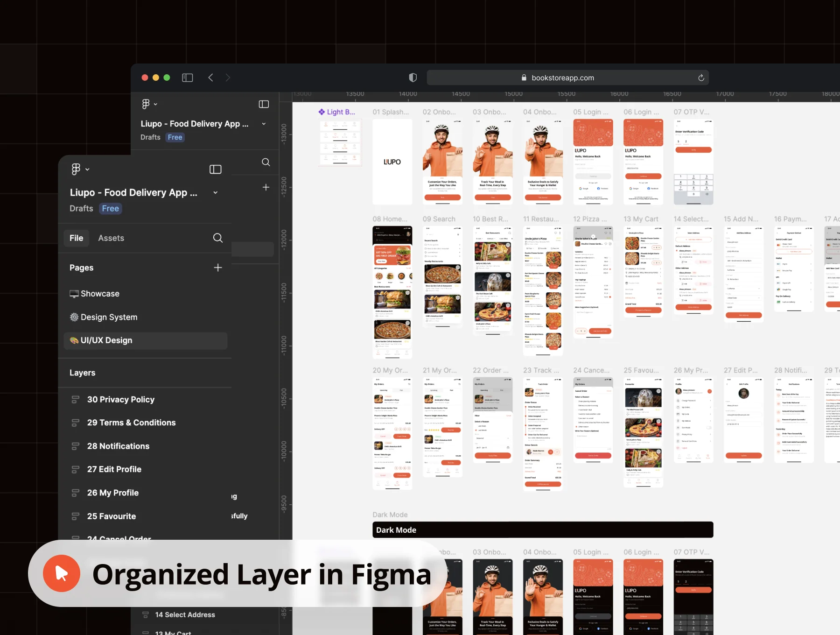Click search icon in back panel
Image resolution: width=840 pixels, height=635 pixels.
click(266, 162)
